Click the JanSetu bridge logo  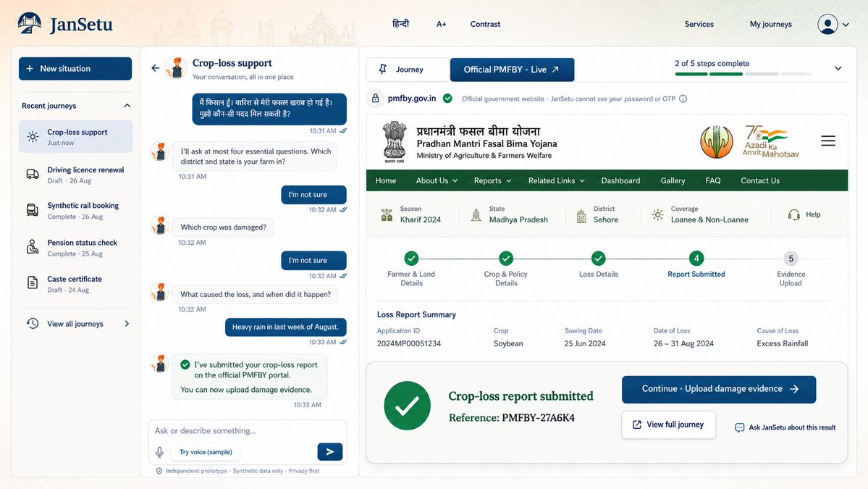coord(30,24)
